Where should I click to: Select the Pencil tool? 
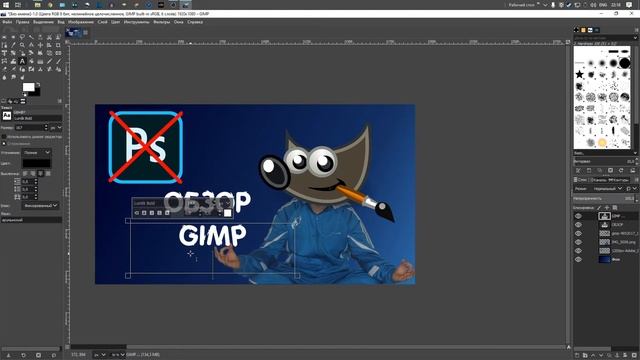[x=49, y=61]
